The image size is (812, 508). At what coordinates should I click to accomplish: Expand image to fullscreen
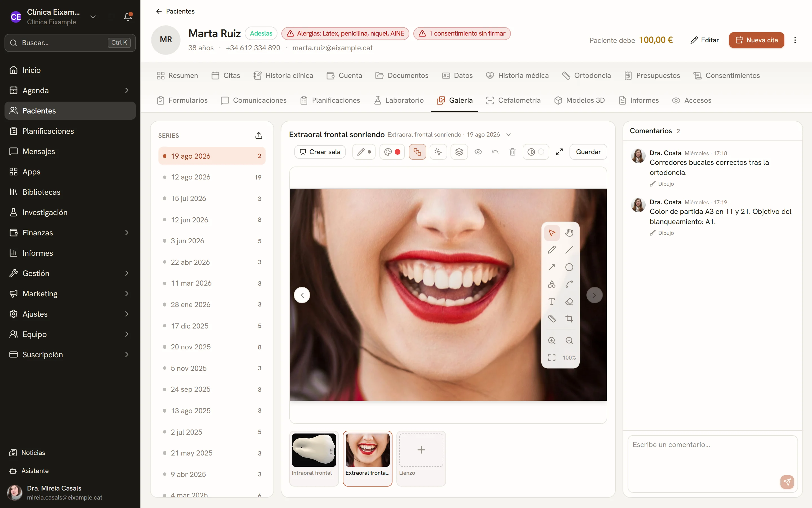(559, 152)
